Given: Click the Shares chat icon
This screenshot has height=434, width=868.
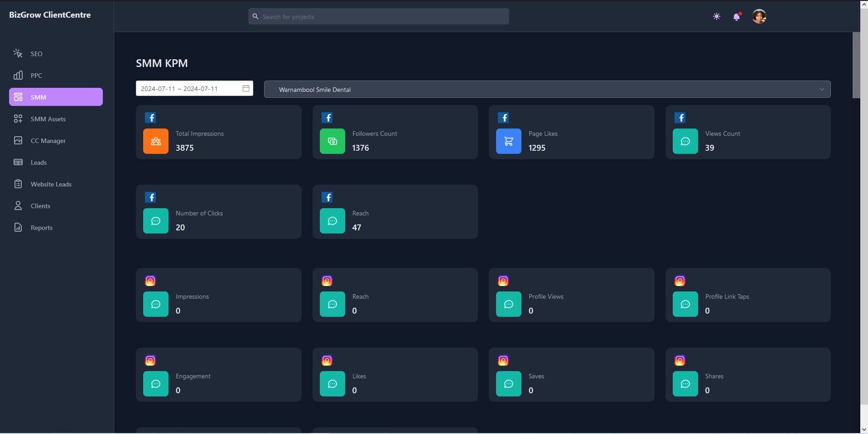Looking at the screenshot, I should coord(685,384).
